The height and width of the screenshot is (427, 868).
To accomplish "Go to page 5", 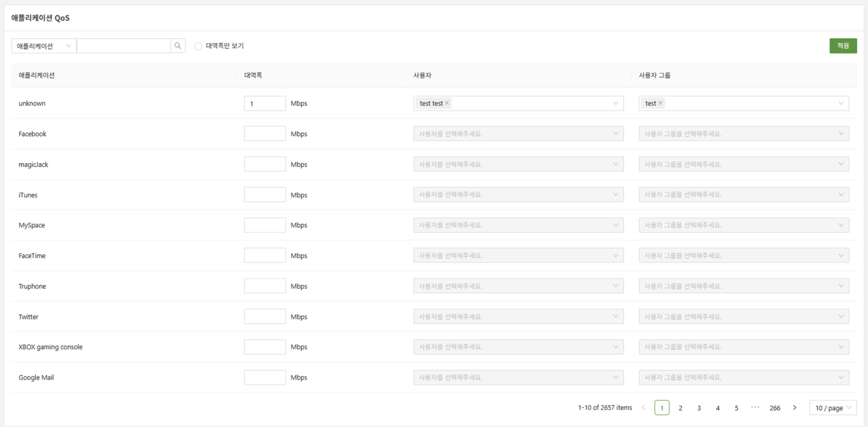I will click(736, 408).
